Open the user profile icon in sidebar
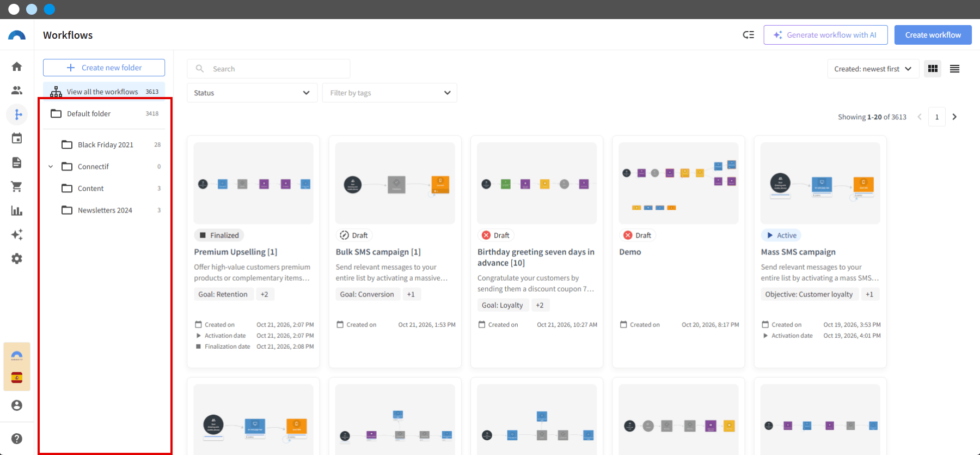Image resolution: width=980 pixels, height=455 pixels. [17, 405]
